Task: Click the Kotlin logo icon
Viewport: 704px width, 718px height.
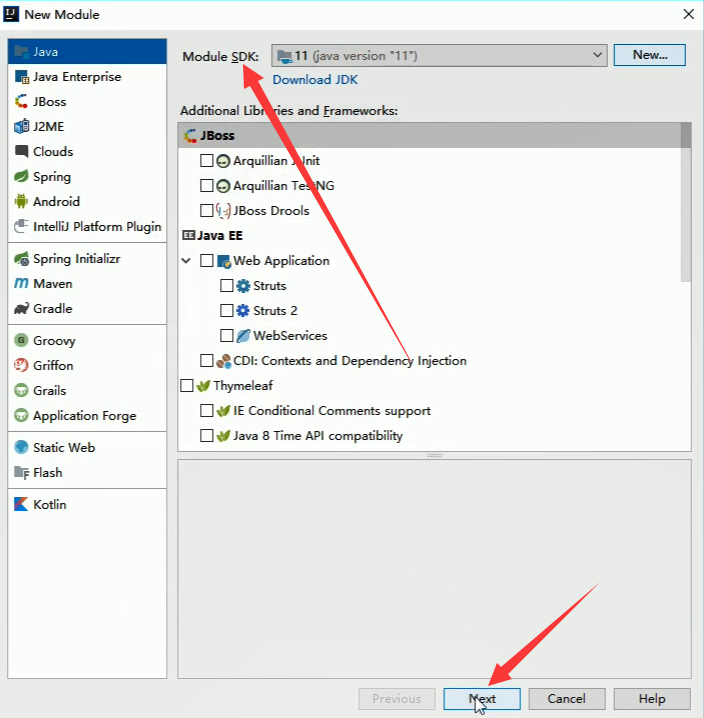Action: (21, 504)
